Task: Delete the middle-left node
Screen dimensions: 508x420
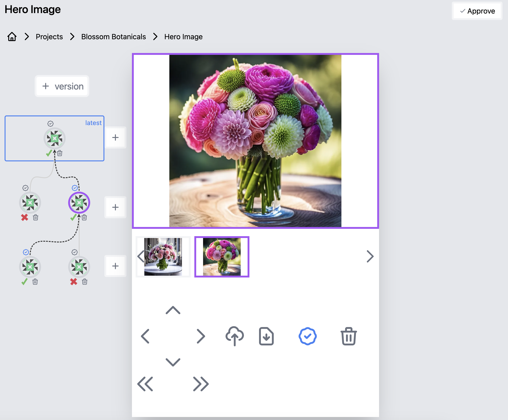Action: pos(36,218)
